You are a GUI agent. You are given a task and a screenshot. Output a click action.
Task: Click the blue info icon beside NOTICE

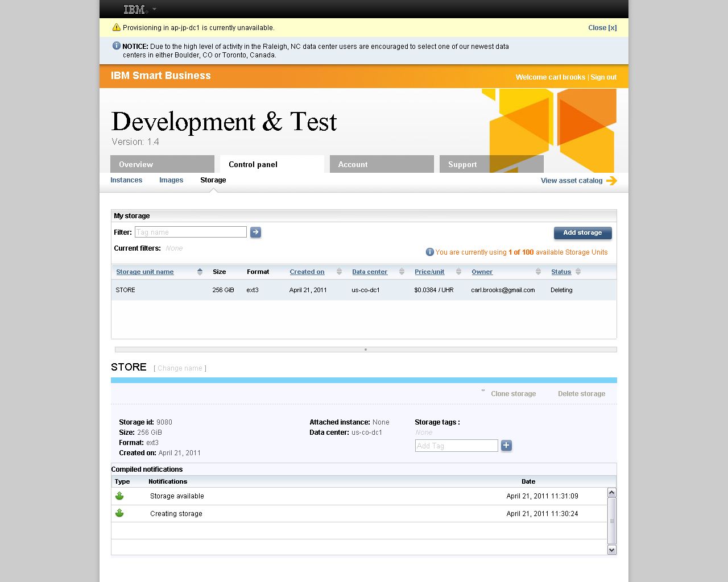coord(117,46)
